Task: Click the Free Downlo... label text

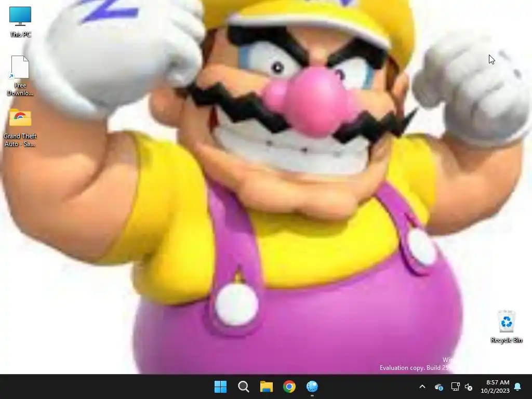Action: pyautogui.click(x=20, y=89)
